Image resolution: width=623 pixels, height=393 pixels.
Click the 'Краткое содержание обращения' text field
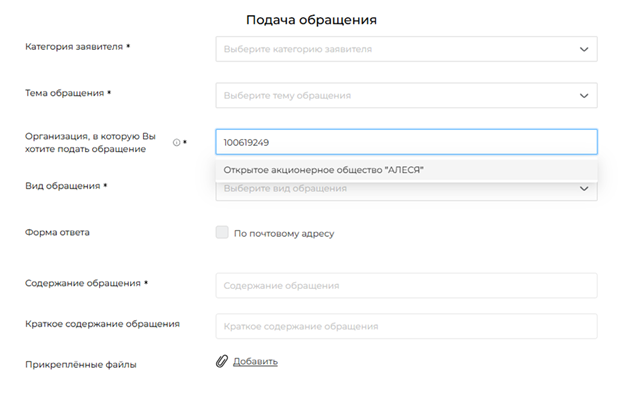click(406, 326)
